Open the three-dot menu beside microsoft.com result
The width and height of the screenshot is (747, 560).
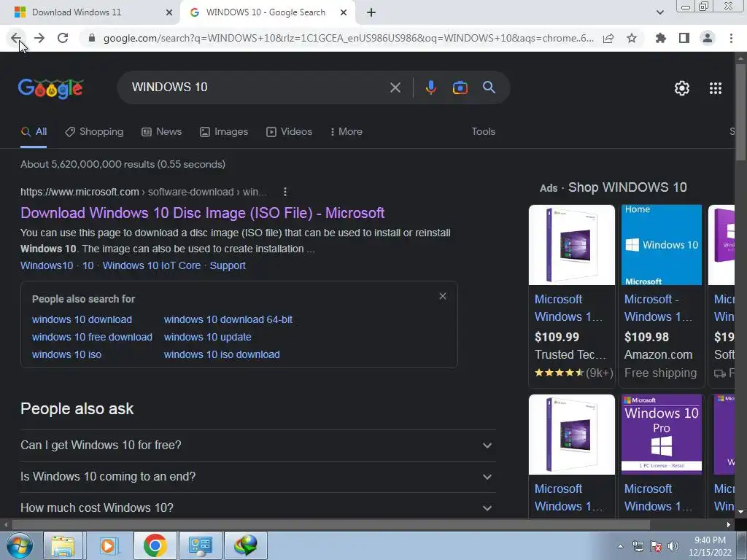[285, 192]
